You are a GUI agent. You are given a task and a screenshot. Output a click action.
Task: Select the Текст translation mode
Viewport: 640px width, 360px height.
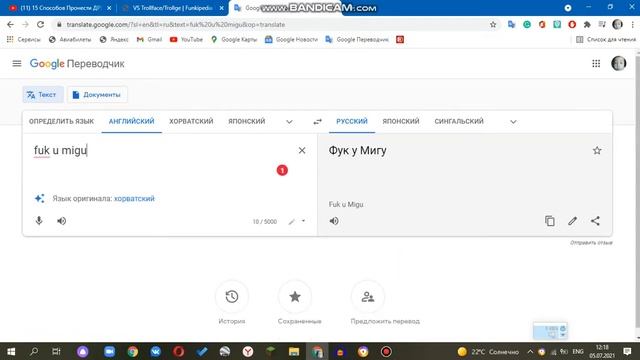[x=43, y=94]
